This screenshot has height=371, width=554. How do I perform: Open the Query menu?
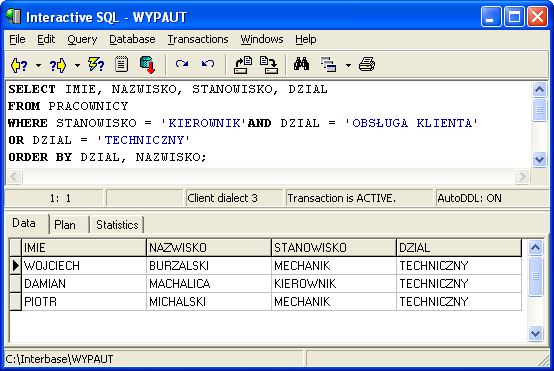click(82, 39)
